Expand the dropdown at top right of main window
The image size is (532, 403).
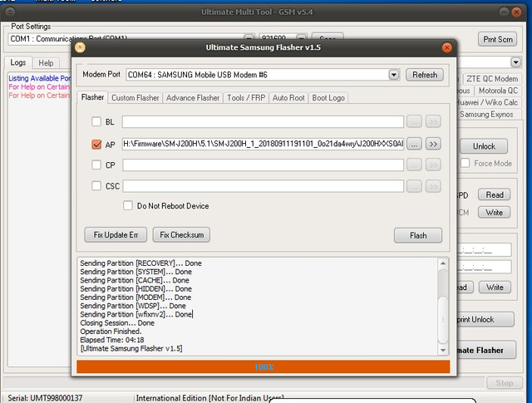[x=515, y=62]
